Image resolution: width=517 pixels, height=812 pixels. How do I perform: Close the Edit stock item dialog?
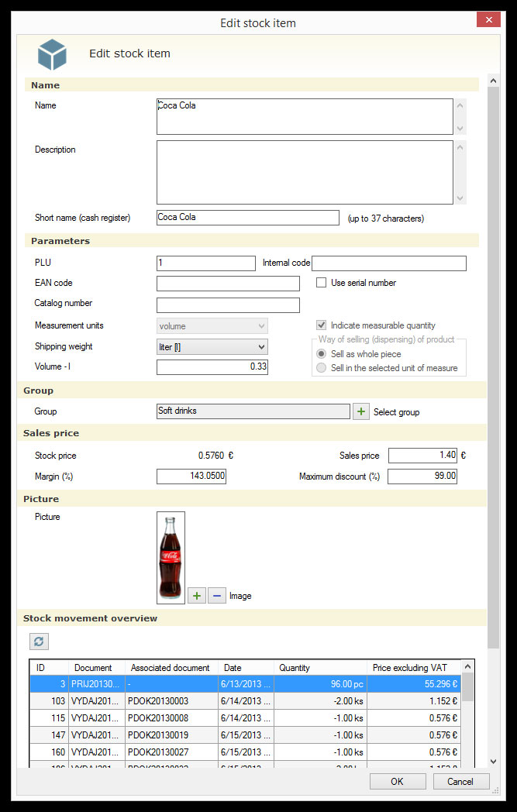pyautogui.click(x=488, y=19)
